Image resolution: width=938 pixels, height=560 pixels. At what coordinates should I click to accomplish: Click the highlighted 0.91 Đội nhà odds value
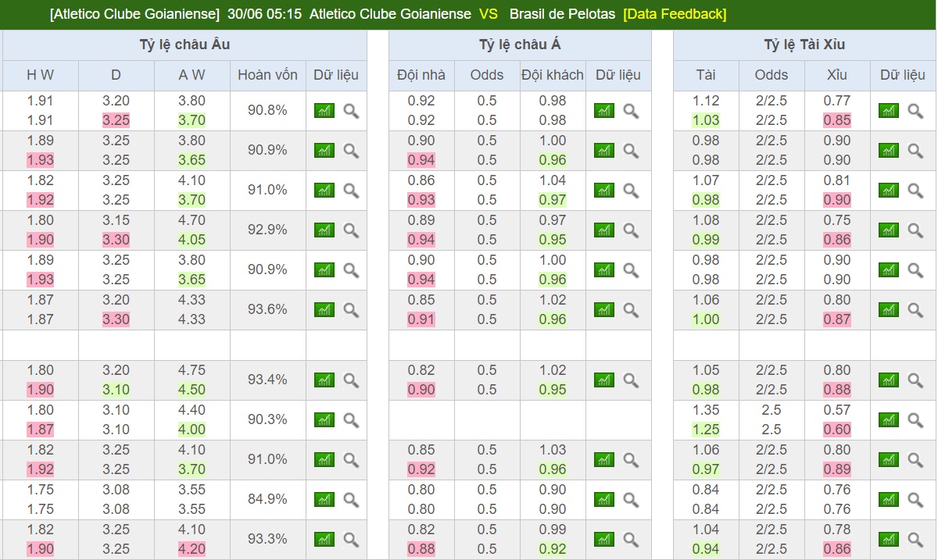pyautogui.click(x=421, y=319)
